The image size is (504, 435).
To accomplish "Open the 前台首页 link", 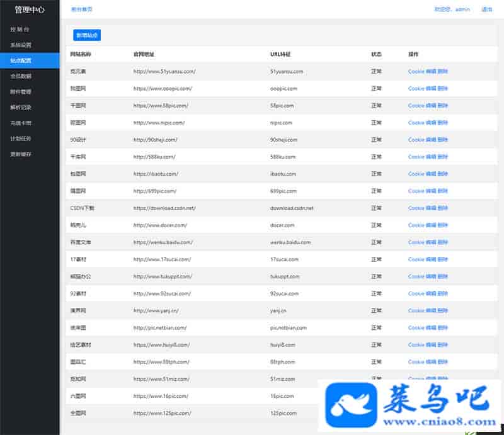I will coord(82,9).
